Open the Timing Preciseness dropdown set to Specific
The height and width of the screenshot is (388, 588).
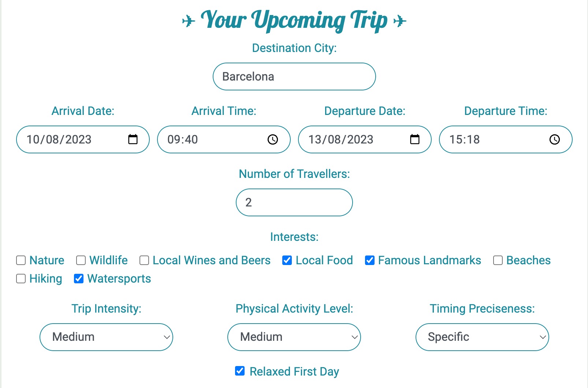click(x=482, y=337)
